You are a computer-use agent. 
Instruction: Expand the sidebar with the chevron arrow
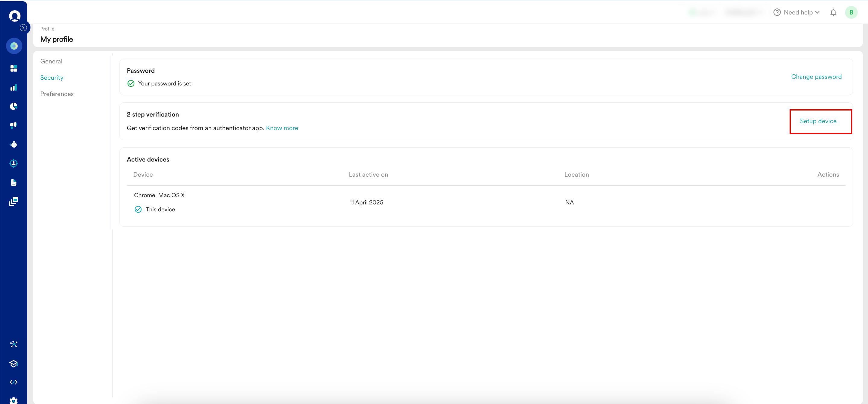(23, 28)
